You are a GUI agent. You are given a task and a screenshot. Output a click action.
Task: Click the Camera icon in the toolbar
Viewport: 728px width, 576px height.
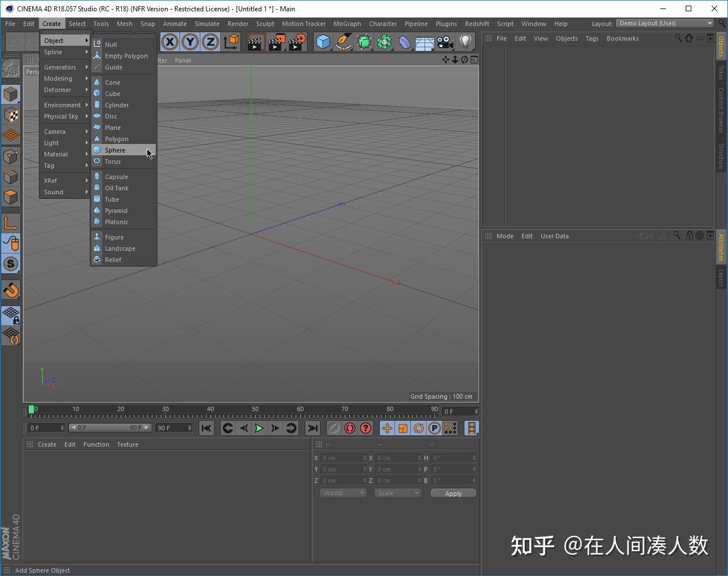445,42
